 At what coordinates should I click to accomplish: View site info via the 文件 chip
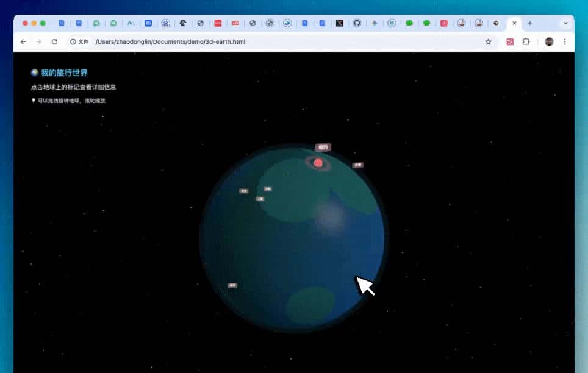pyautogui.click(x=79, y=41)
